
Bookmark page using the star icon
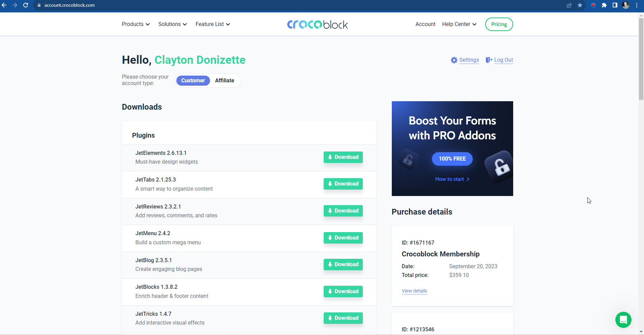click(580, 5)
